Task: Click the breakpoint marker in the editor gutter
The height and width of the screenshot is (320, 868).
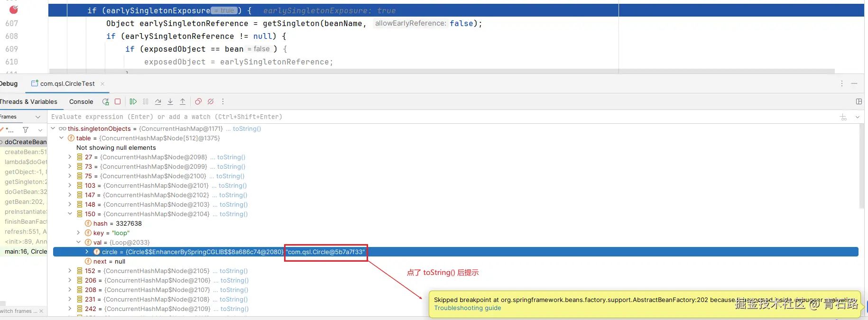Action: pos(14,9)
